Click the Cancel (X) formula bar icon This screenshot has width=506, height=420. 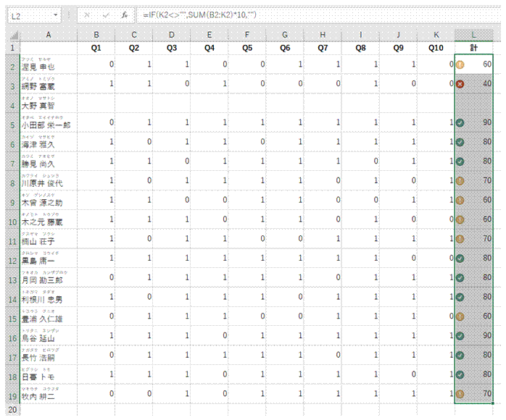pos(86,14)
